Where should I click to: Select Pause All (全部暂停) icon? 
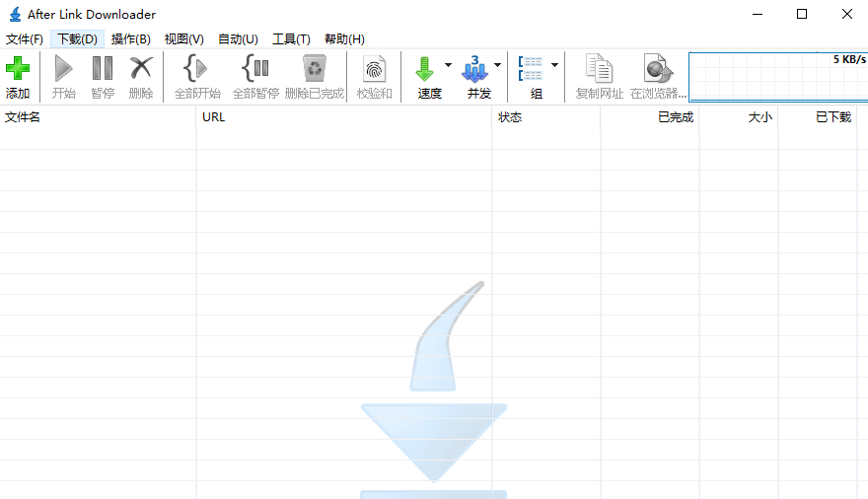coord(255,69)
